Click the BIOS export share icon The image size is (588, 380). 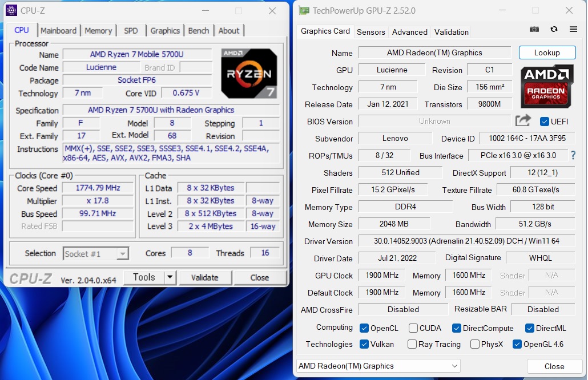point(523,120)
